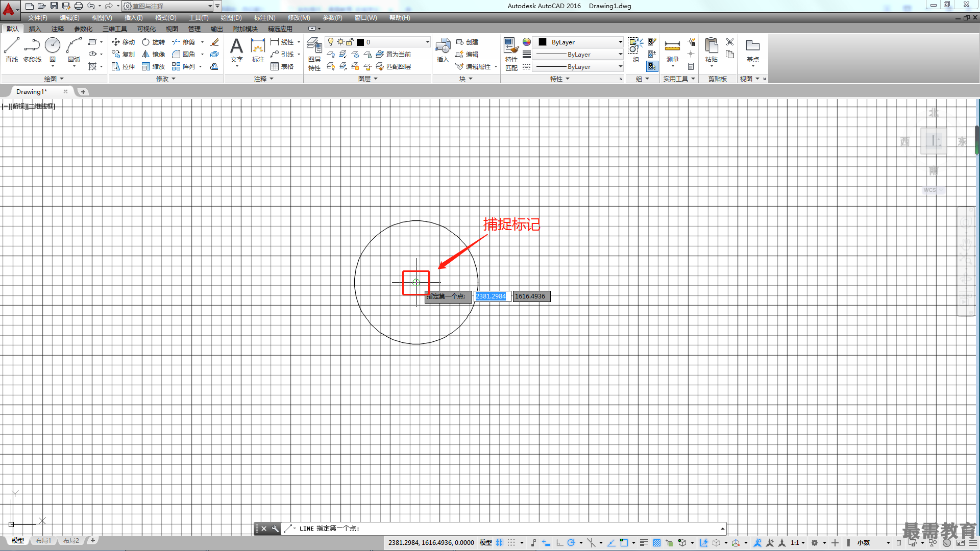Click the 阵列 (Array) tool
Image resolution: width=980 pixels, height=551 pixels.
[183, 66]
